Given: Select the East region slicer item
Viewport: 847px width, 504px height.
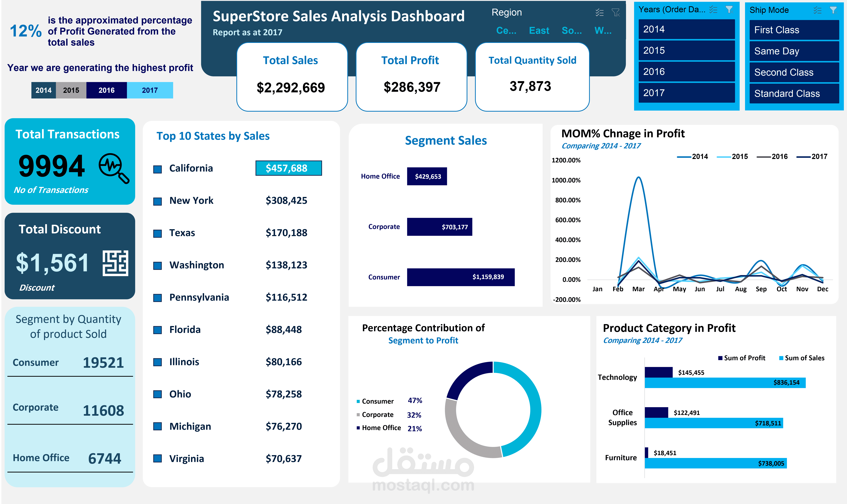Looking at the screenshot, I should [x=539, y=31].
